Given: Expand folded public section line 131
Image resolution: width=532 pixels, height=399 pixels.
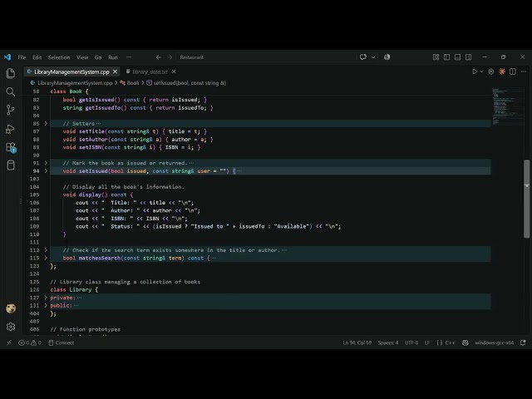Looking at the screenshot, I should [46, 305].
